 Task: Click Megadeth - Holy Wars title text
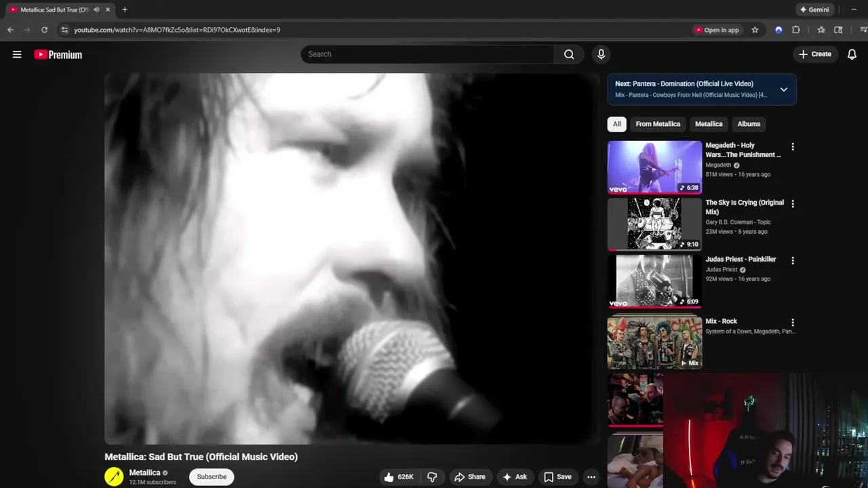point(743,150)
